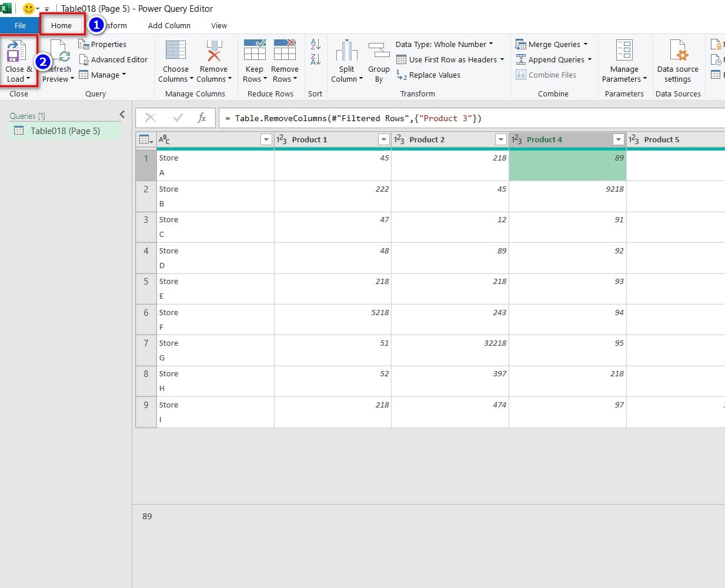Click the Close & Load button
This screenshot has width=725, height=588.
pyautogui.click(x=19, y=61)
